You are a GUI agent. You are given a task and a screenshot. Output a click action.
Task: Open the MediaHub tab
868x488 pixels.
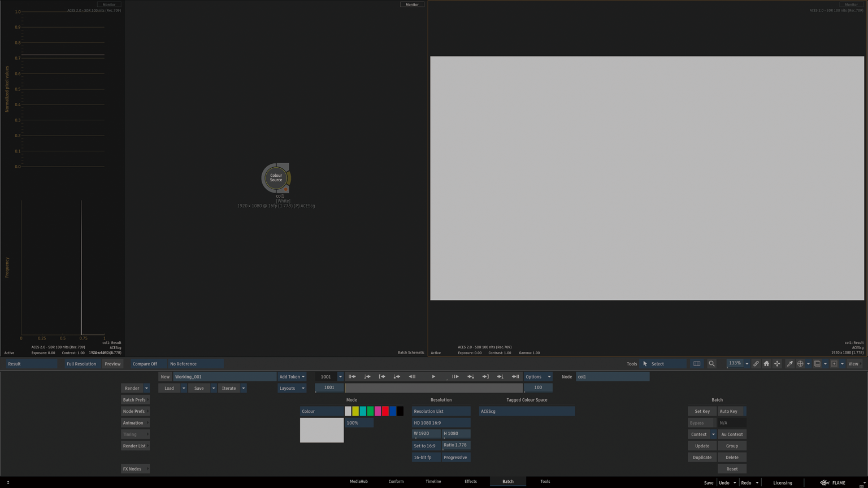tap(358, 481)
